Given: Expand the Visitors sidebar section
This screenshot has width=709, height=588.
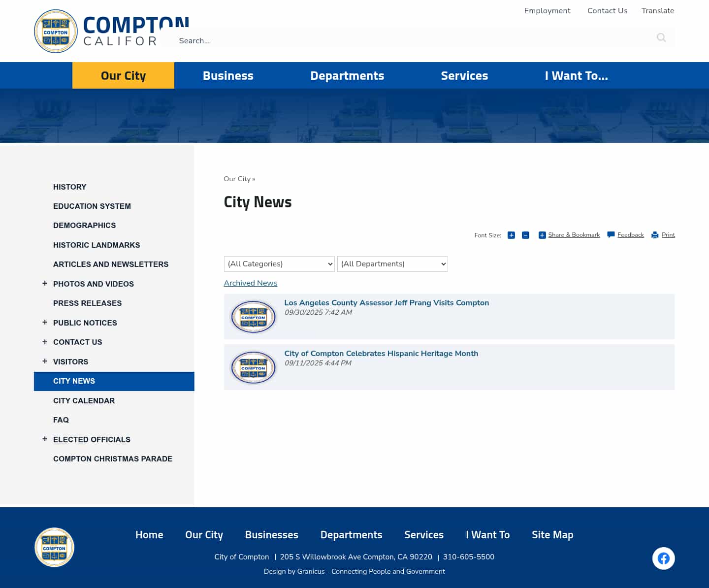Looking at the screenshot, I should pyautogui.click(x=45, y=361).
